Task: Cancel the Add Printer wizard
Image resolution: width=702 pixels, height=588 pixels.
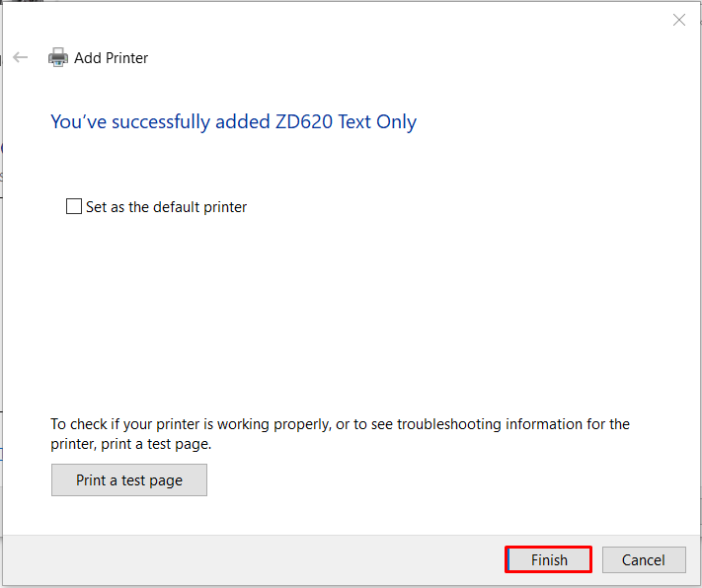Action: click(x=644, y=559)
